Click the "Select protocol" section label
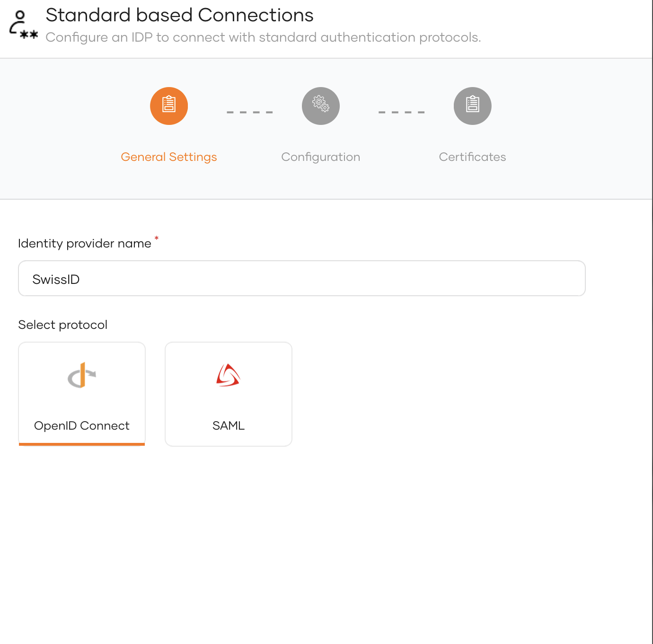This screenshot has width=653, height=644. [63, 325]
